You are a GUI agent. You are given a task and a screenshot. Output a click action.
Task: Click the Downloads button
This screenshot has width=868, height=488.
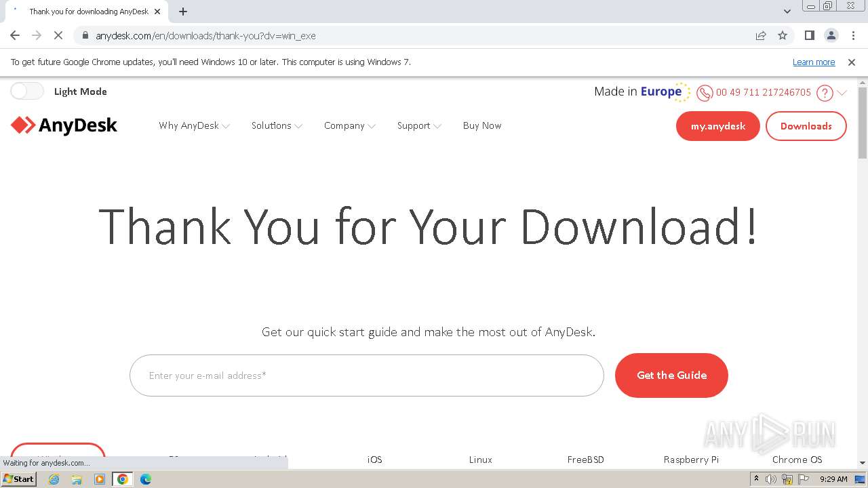tap(806, 126)
